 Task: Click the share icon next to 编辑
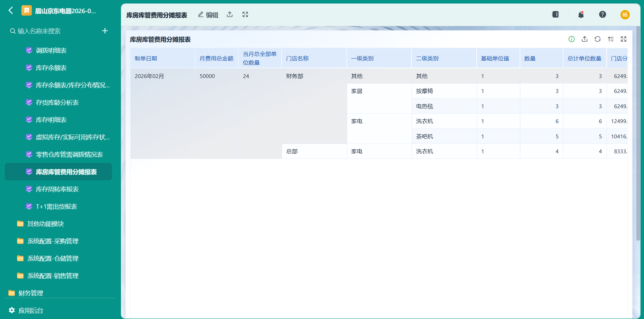pos(230,15)
